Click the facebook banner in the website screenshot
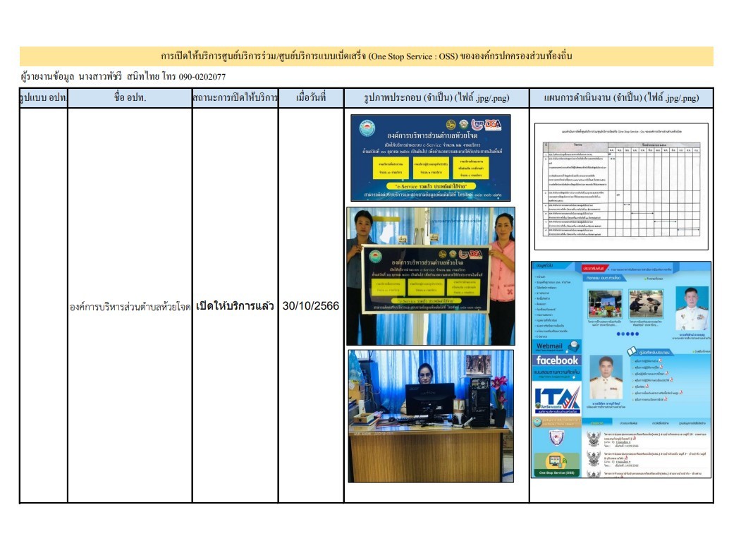 point(557,360)
